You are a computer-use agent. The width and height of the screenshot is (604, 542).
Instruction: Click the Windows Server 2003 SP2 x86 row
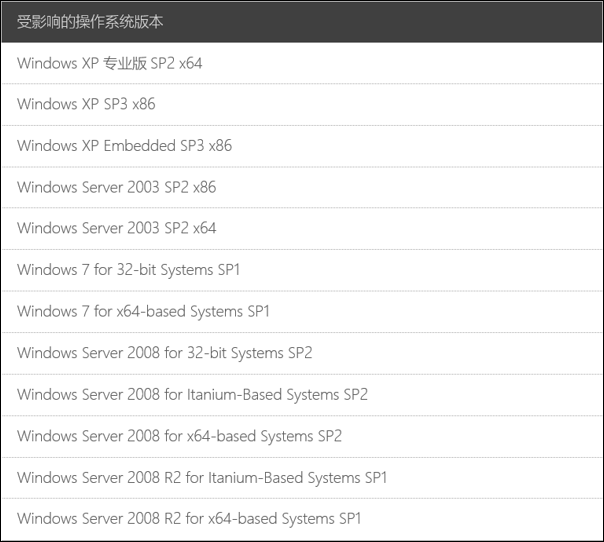tap(302, 187)
